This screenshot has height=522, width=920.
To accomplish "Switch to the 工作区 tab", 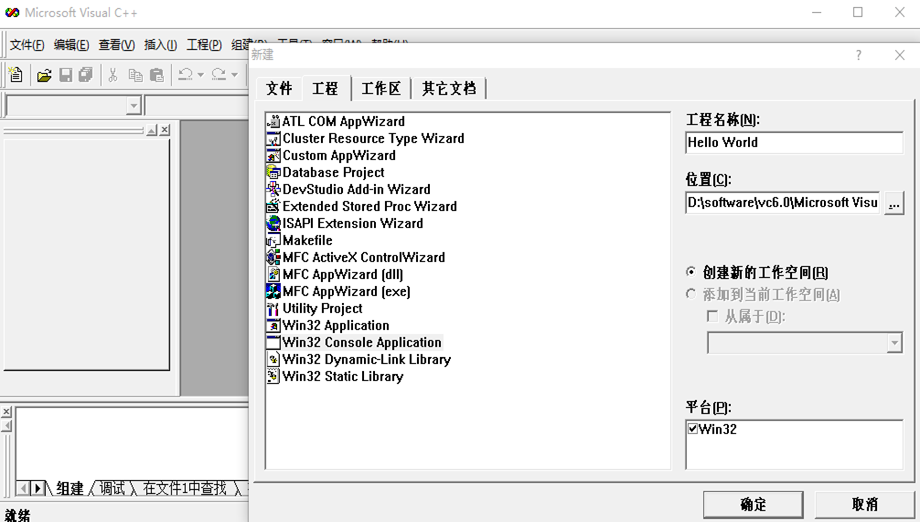I will (381, 89).
